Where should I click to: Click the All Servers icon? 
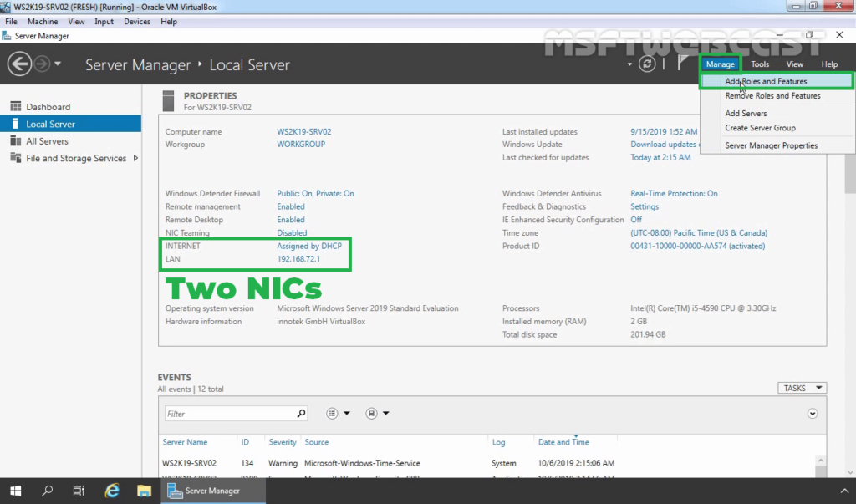click(15, 141)
